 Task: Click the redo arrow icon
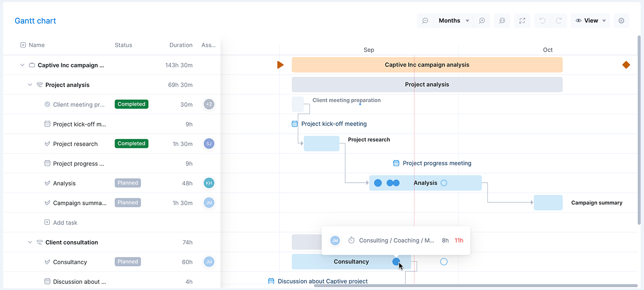559,21
